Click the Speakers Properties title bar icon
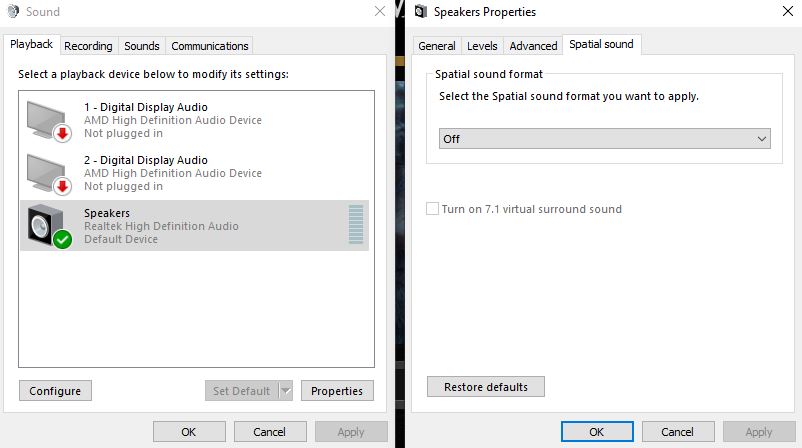The image size is (802, 448). tap(420, 11)
